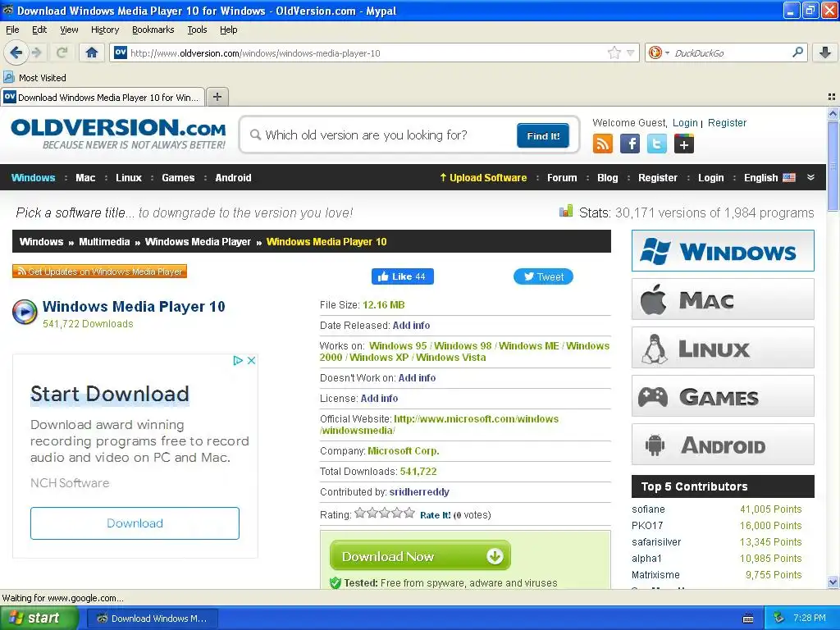Open the Tools menu
This screenshot has height=630, width=840.
[x=197, y=30]
